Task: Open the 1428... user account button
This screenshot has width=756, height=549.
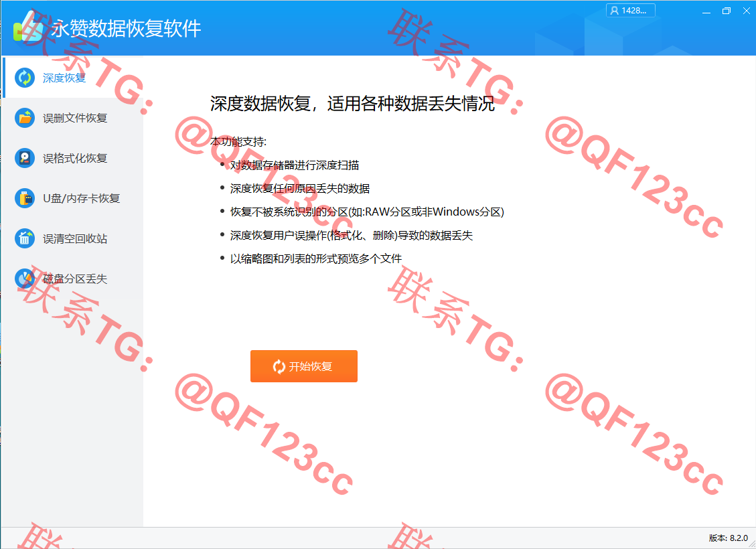Action: pyautogui.click(x=631, y=11)
